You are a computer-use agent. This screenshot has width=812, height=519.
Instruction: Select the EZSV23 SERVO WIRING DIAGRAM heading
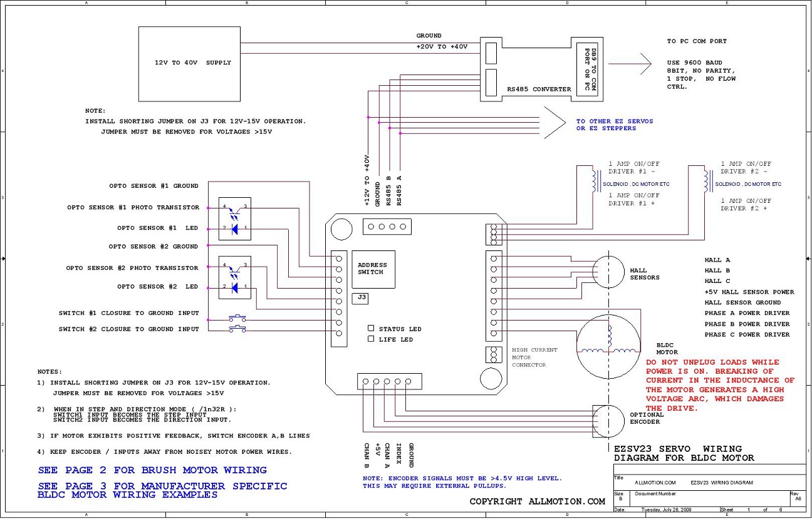point(684,453)
